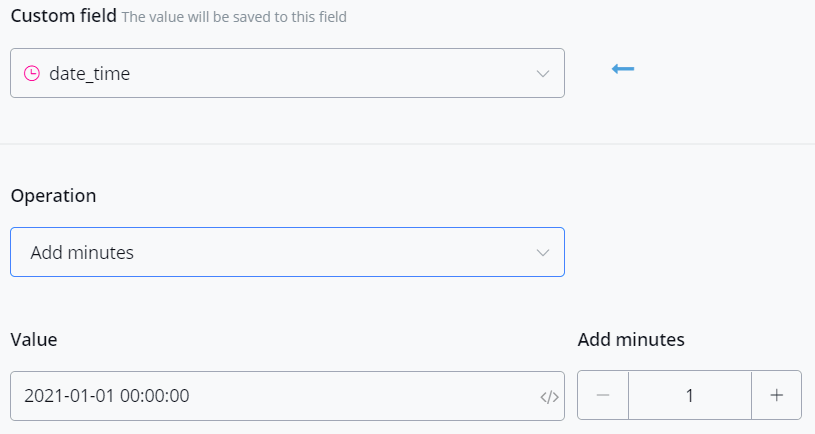The width and height of the screenshot is (815, 434).
Task: Click the chevron arrow in the Operation selector
Action: click(543, 252)
